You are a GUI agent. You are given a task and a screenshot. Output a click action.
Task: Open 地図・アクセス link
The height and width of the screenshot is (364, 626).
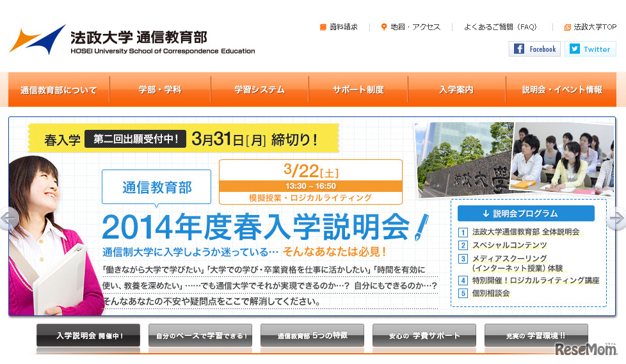411,27
